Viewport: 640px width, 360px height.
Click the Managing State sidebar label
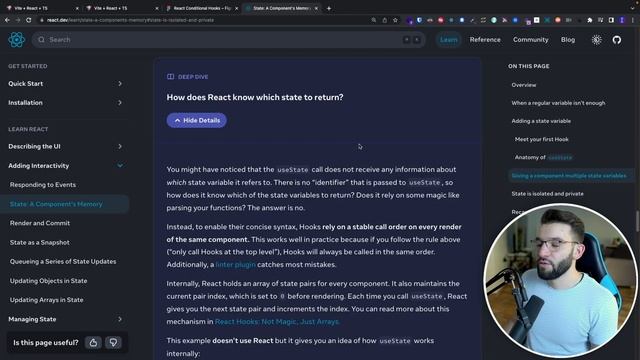click(32, 319)
